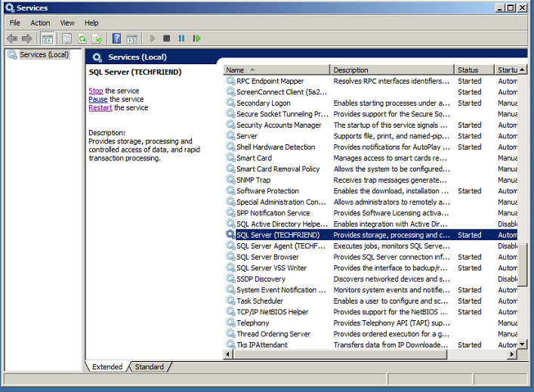
Task: Click the gear icon beside Telephony
Action: 230,323
